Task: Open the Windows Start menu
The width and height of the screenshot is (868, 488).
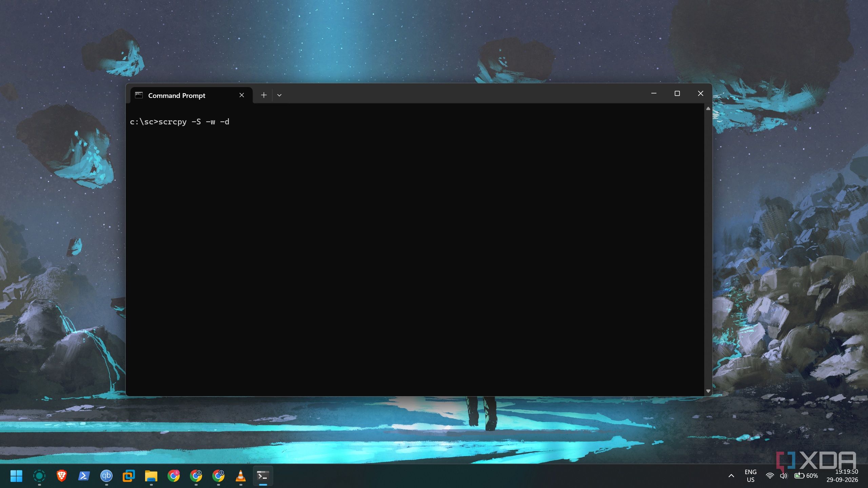Action: pos(16,476)
